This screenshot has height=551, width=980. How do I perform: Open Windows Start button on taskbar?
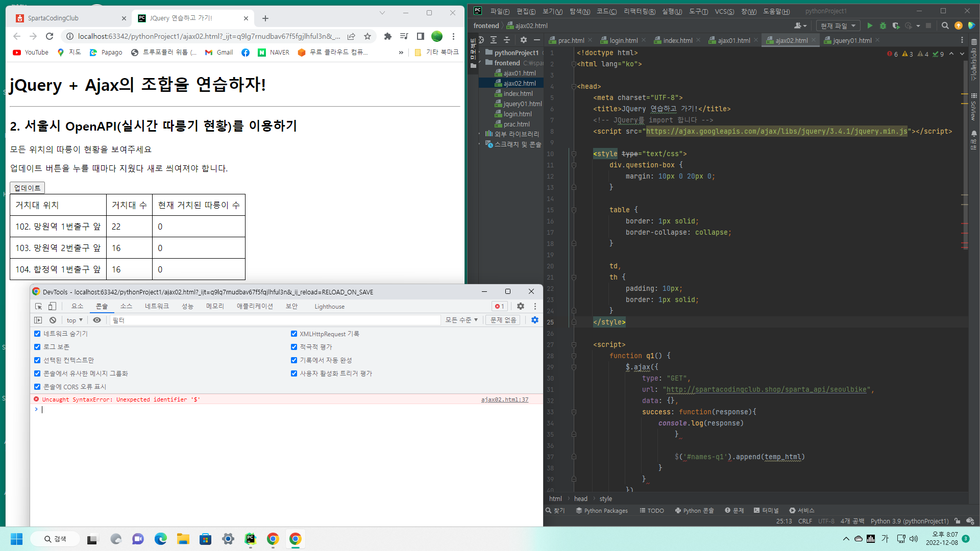pos(17,539)
